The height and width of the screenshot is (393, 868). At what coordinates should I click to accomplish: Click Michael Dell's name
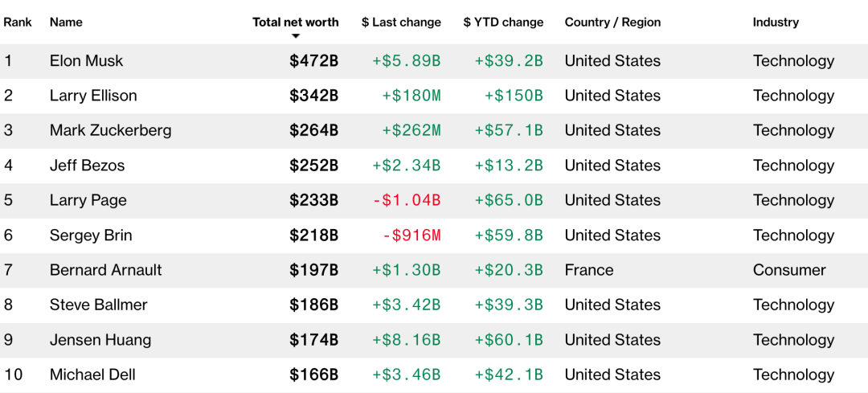click(x=92, y=375)
